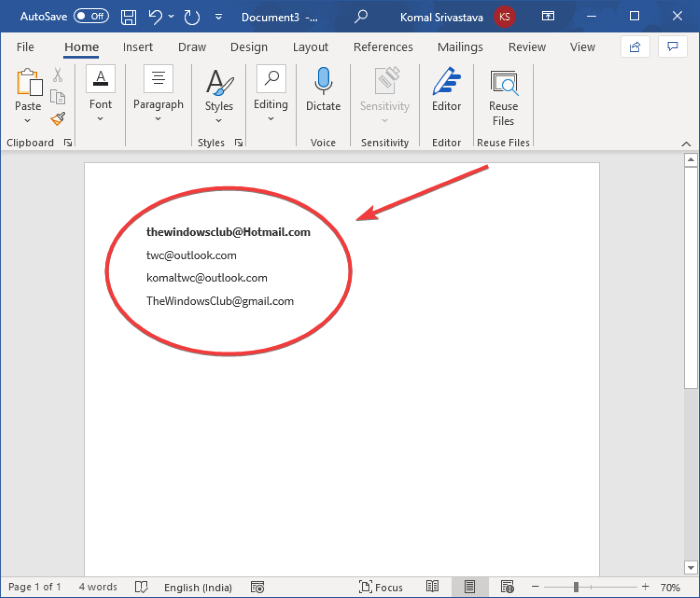Click the macro recording icon
The height and width of the screenshot is (598, 700).
[258, 587]
